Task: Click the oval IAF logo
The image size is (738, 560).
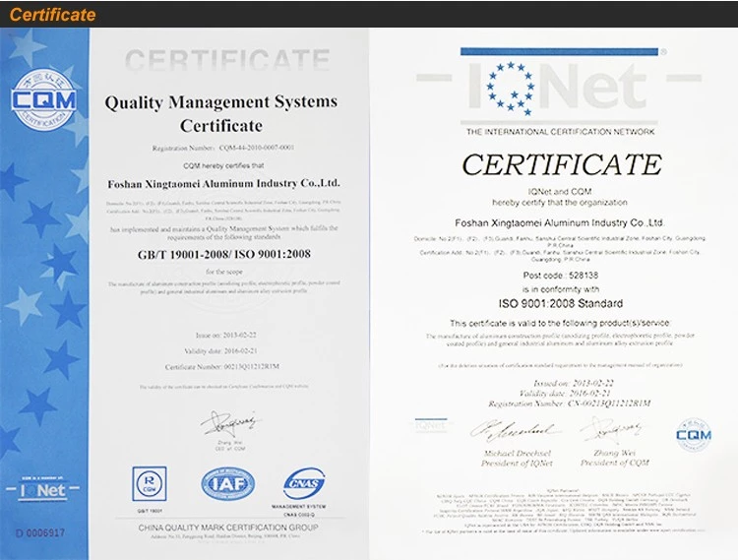Action: click(228, 483)
